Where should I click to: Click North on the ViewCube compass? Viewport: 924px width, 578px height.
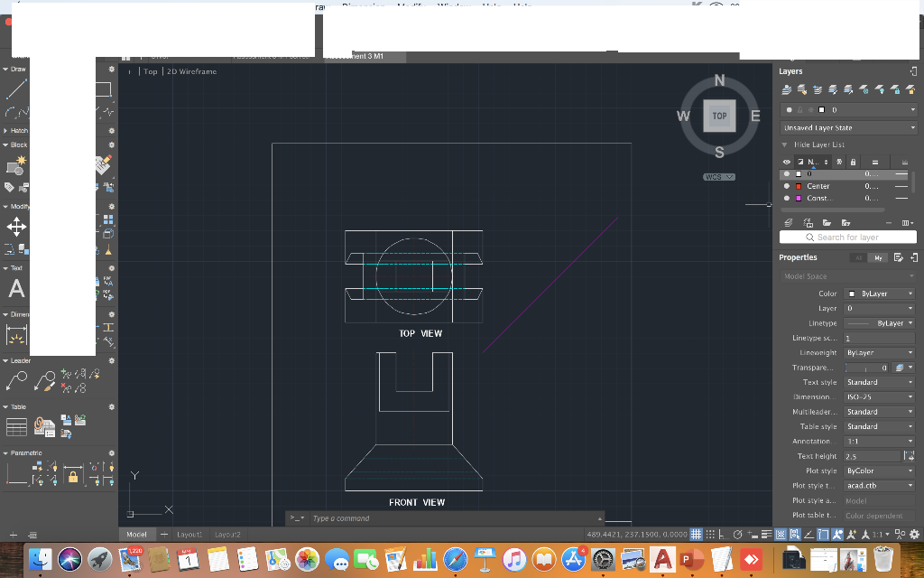[x=719, y=80]
